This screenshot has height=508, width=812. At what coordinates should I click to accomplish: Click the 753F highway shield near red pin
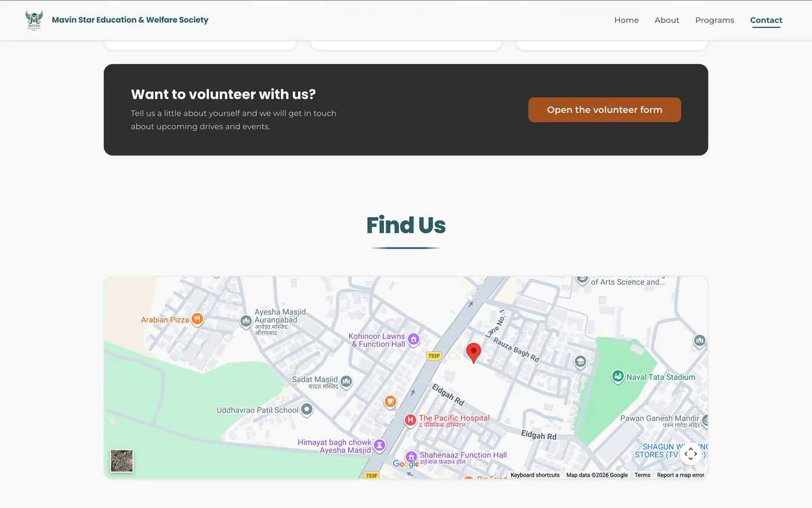click(434, 356)
